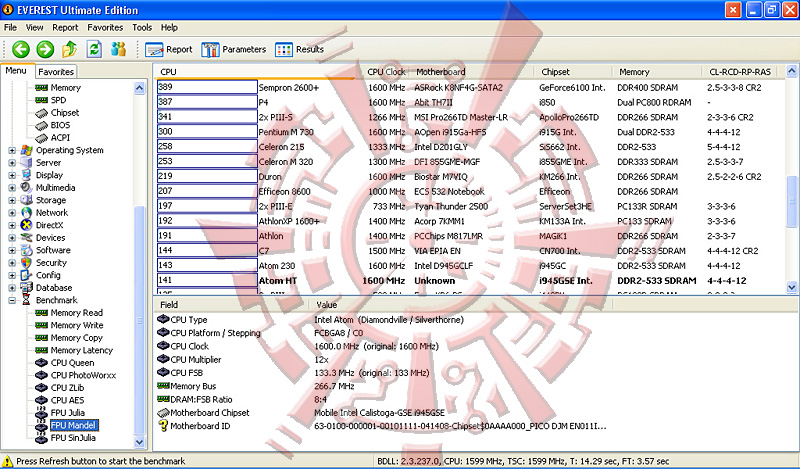Select the ACPI item icon

[41, 138]
